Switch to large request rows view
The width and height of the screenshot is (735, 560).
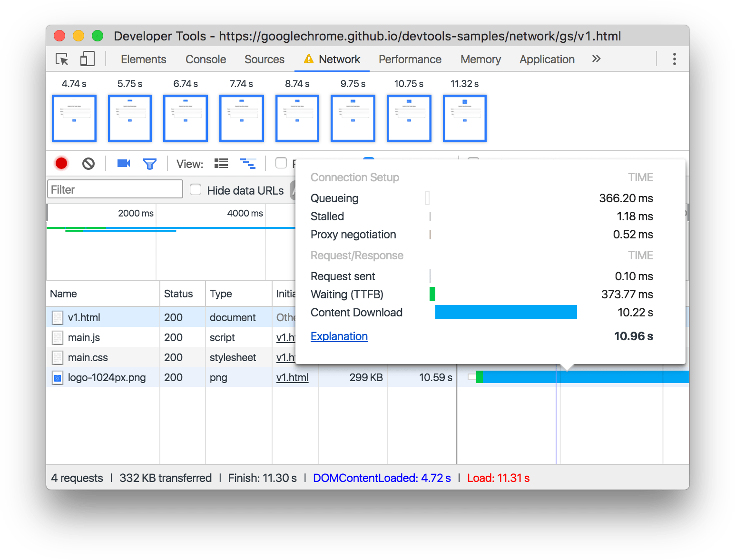pos(221,164)
